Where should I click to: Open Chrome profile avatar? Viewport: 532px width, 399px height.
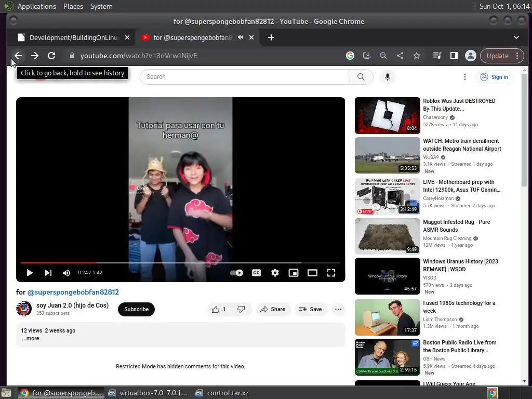(471, 56)
